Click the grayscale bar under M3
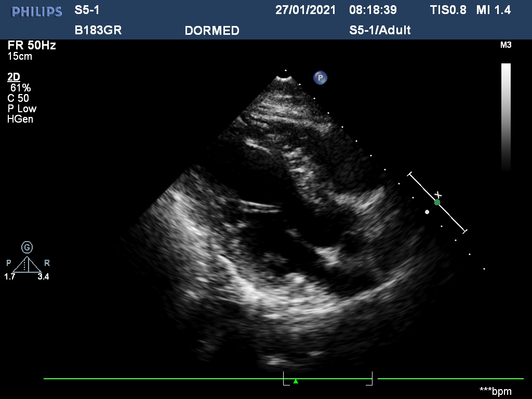 click(506, 116)
